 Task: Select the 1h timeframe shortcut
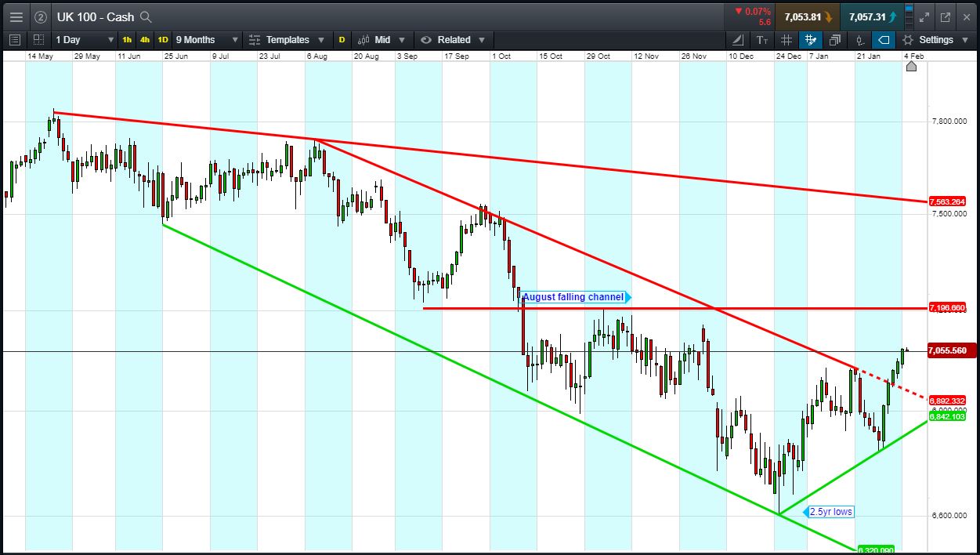point(127,39)
